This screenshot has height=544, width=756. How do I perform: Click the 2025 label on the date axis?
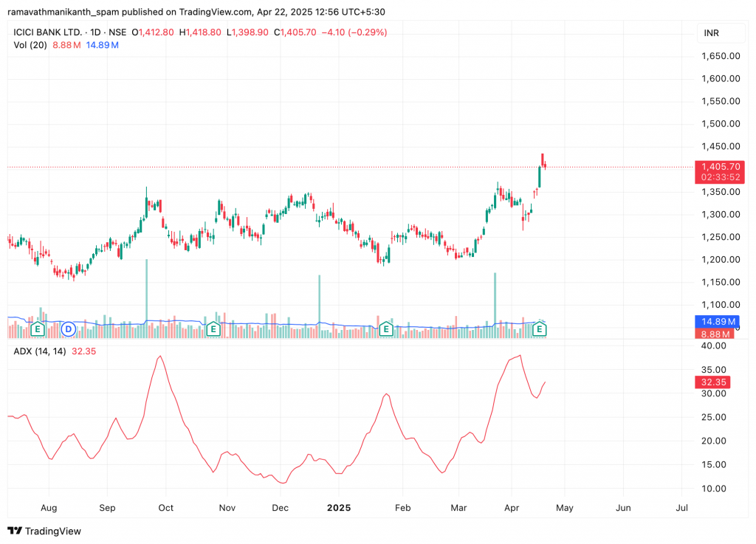[339, 509]
